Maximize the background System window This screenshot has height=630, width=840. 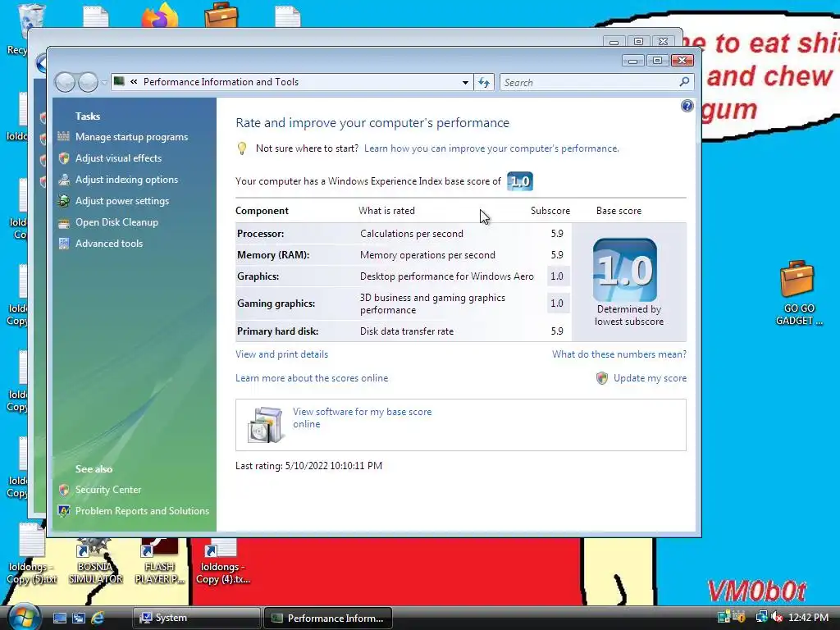click(x=638, y=41)
